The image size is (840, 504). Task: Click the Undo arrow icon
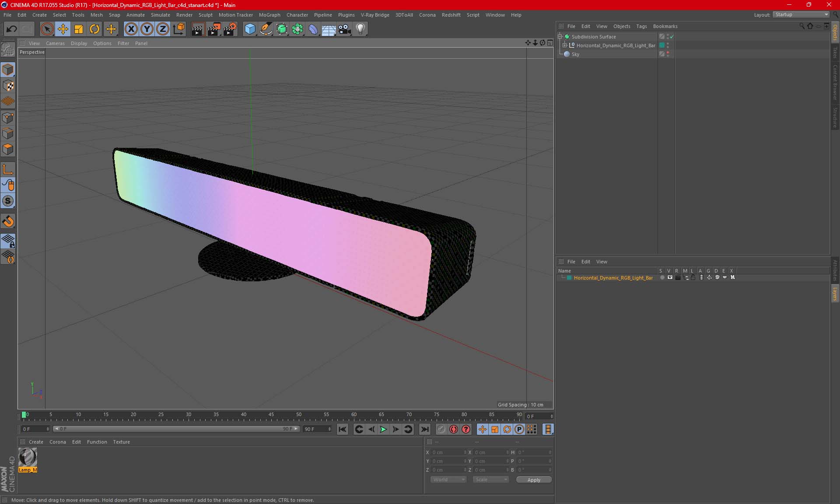click(11, 29)
